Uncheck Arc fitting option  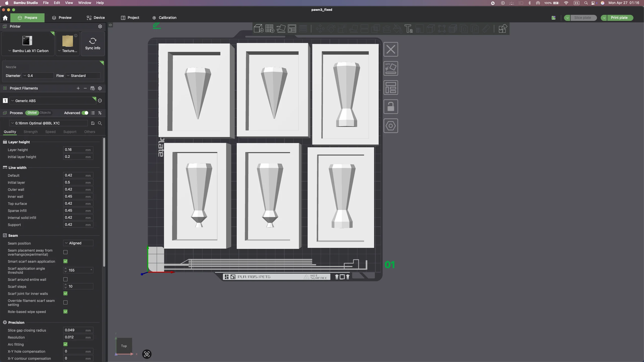65,344
